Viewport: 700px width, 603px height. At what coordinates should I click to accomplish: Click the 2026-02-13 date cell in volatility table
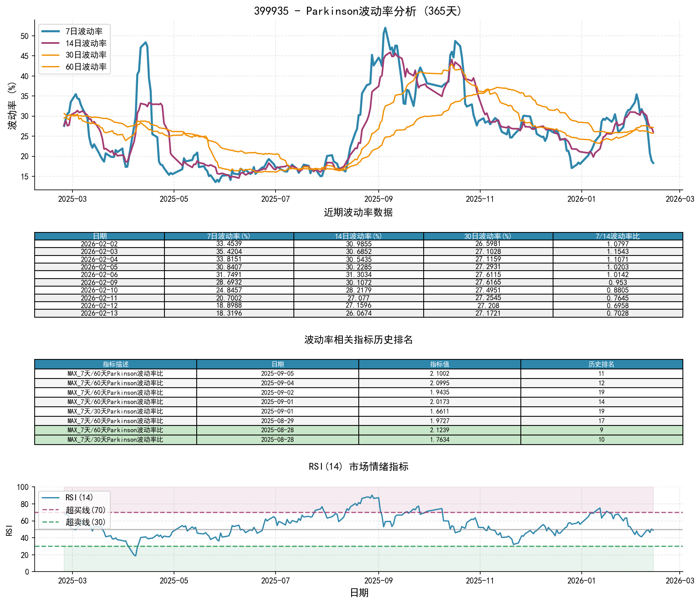click(x=99, y=313)
